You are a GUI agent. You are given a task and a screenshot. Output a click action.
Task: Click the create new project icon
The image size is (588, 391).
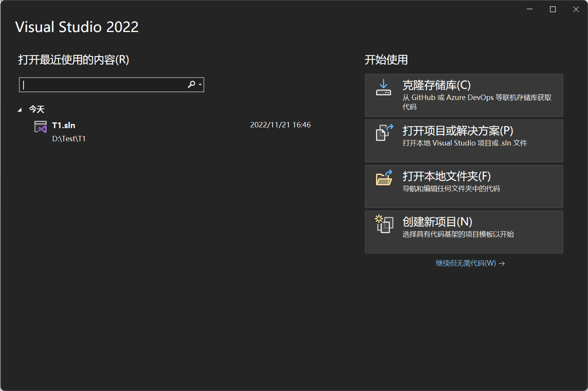(384, 224)
